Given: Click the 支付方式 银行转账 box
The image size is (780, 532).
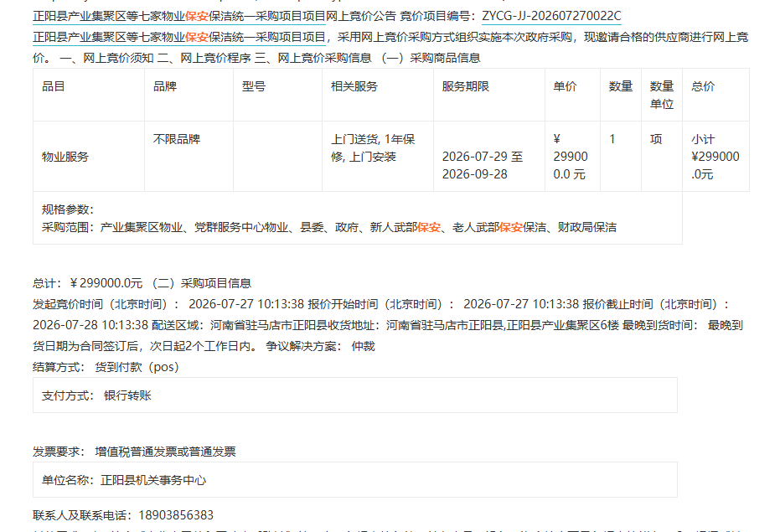Looking at the screenshot, I should point(355,395).
